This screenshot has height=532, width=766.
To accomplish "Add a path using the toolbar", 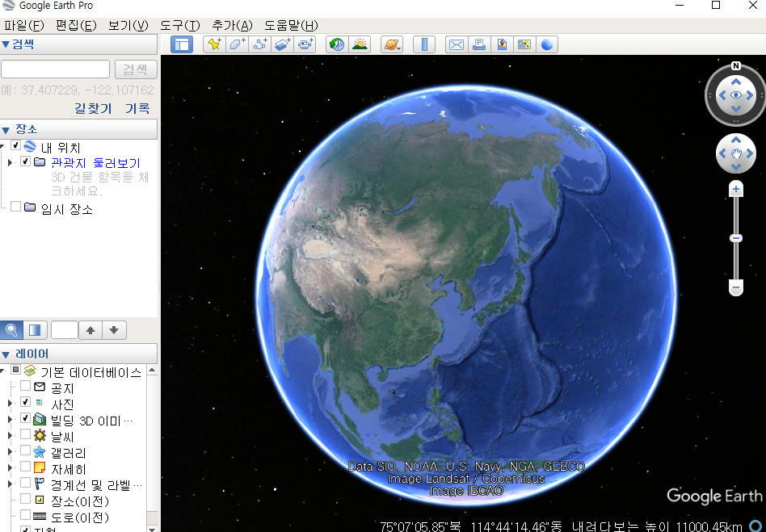I will [259, 44].
